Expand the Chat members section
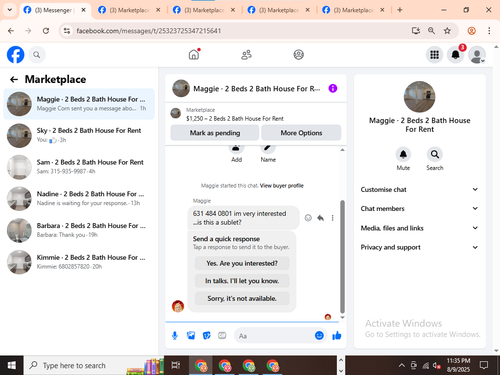 (419, 209)
